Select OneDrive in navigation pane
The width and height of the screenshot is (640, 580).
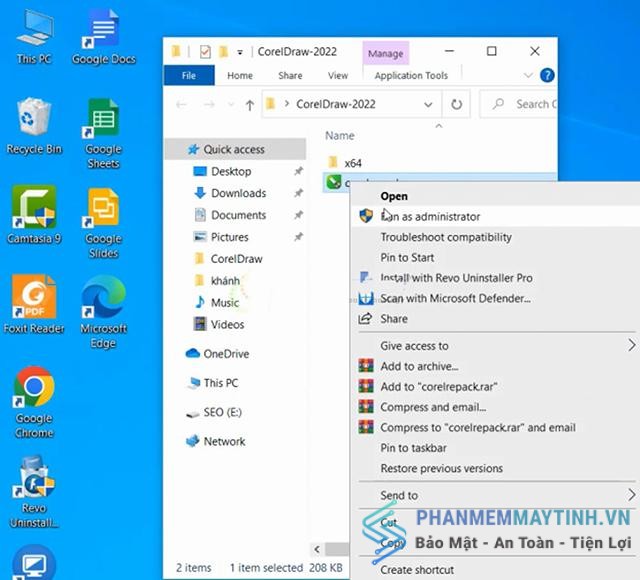coord(226,353)
